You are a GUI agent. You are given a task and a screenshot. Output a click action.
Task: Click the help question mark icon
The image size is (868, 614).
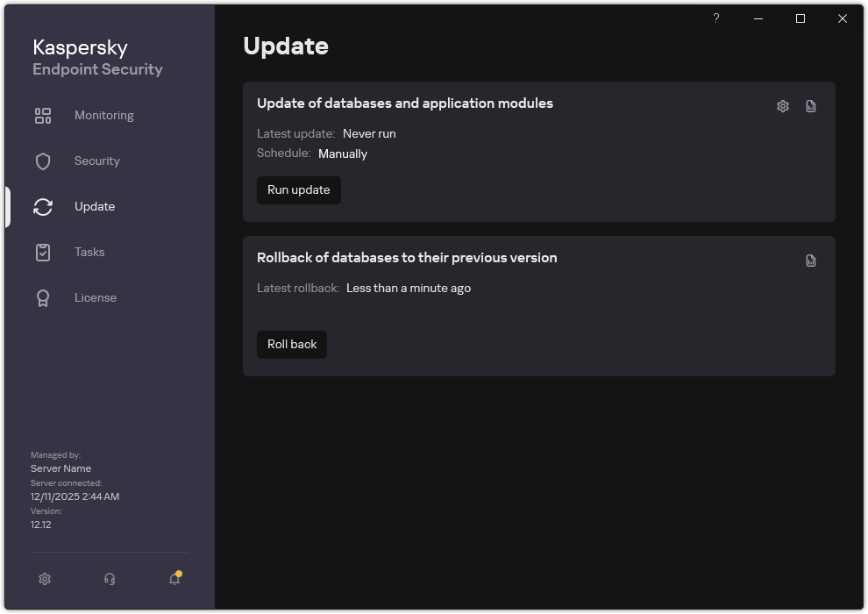[715, 18]
